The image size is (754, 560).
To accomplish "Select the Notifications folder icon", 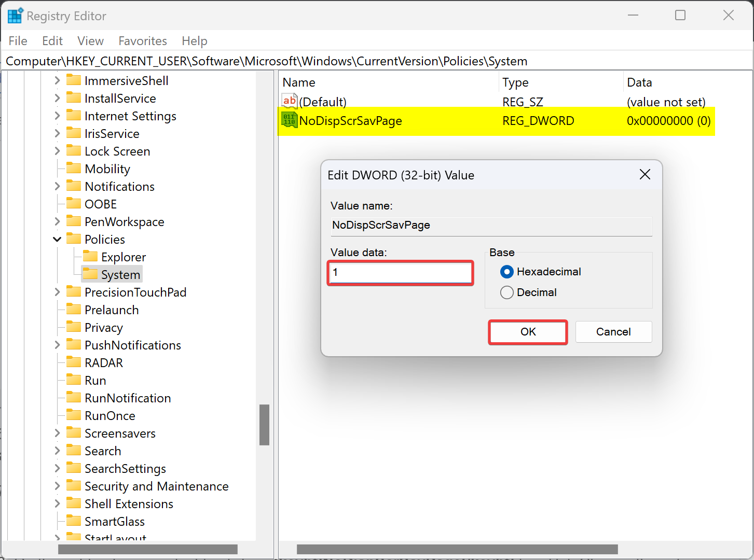I will coord(74,186).
